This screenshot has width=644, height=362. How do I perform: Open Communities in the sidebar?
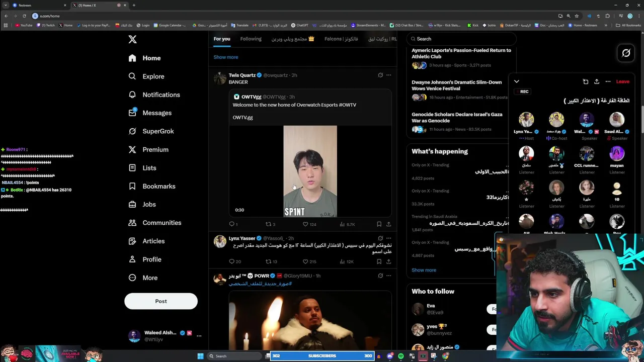(154, 223)
